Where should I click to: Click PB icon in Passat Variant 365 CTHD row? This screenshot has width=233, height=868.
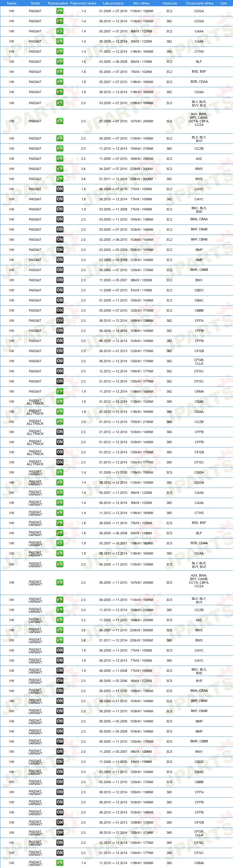[60, 513]
